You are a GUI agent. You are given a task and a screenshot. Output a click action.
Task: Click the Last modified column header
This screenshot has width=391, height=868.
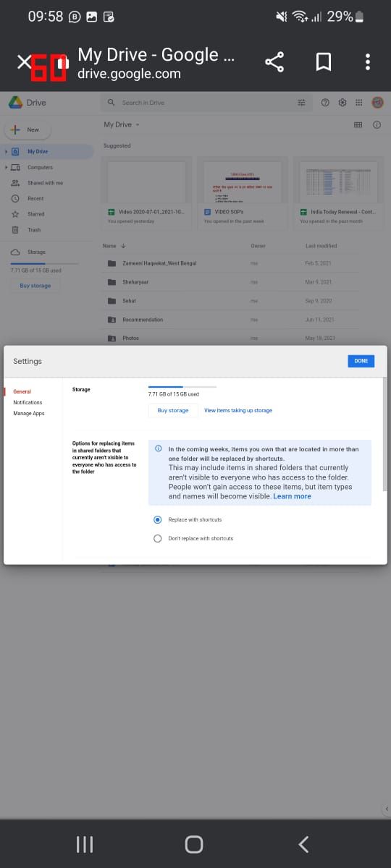pos(321,246)
